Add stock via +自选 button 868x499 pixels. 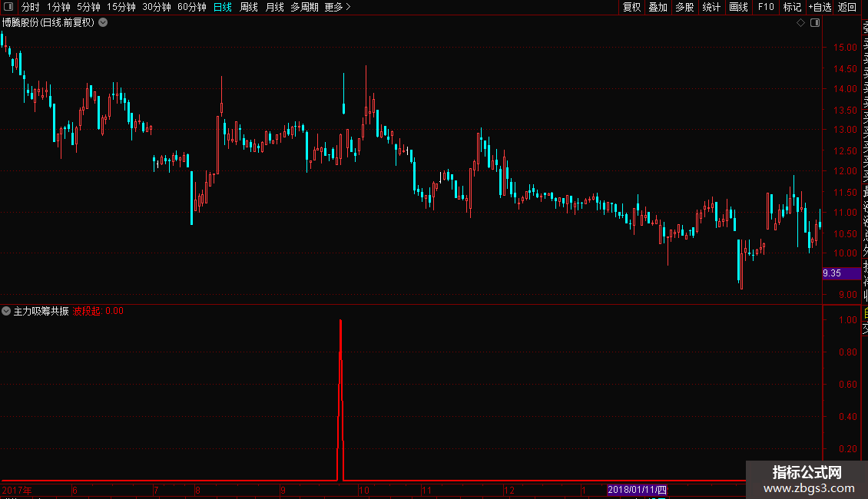coord(820,7)
